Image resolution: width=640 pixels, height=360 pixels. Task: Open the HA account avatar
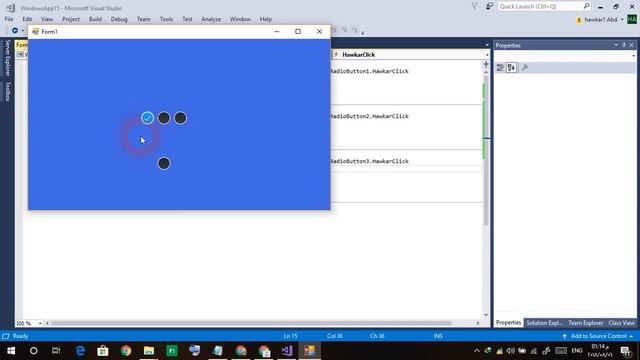pyautogui.click(x=632, y=19)
